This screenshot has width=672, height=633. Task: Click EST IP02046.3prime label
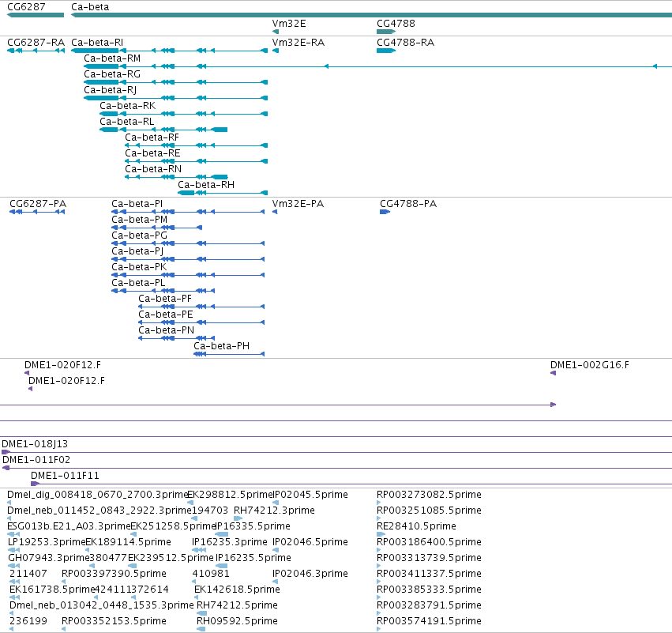(x=310, y=574)
